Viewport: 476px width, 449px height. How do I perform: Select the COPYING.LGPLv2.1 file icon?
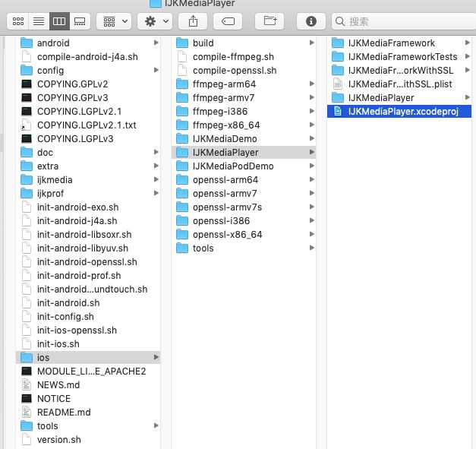[27, 111]
